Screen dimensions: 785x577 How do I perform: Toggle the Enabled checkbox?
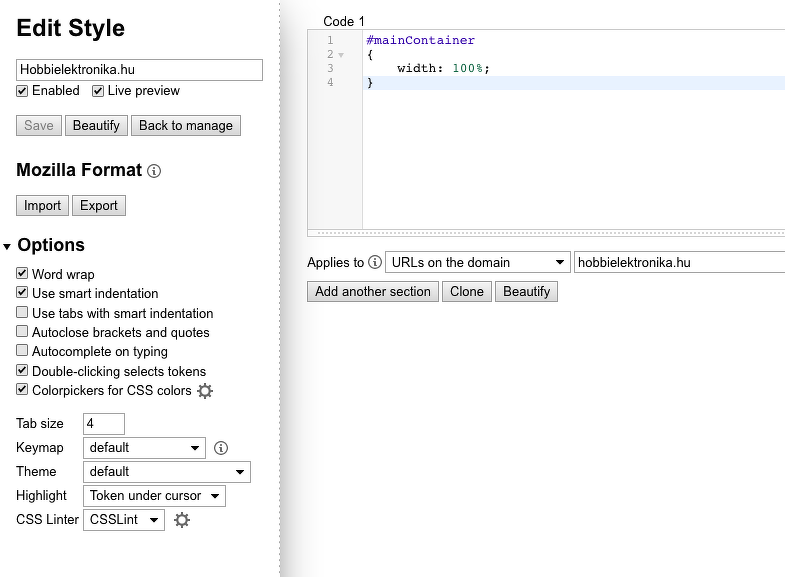pos(23,91)
